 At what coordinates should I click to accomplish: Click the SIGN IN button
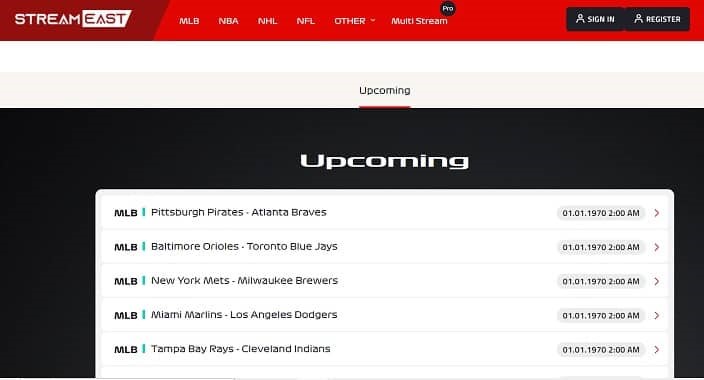tap(595, 19)
